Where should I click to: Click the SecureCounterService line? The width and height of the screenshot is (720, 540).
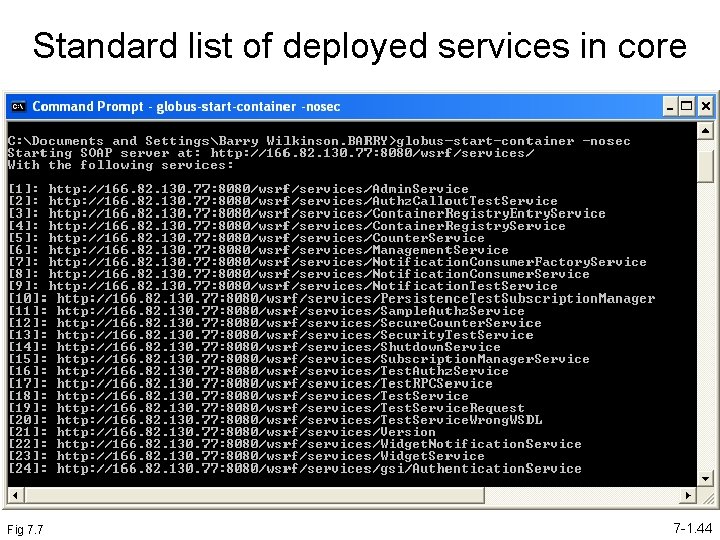coord(275,323)
